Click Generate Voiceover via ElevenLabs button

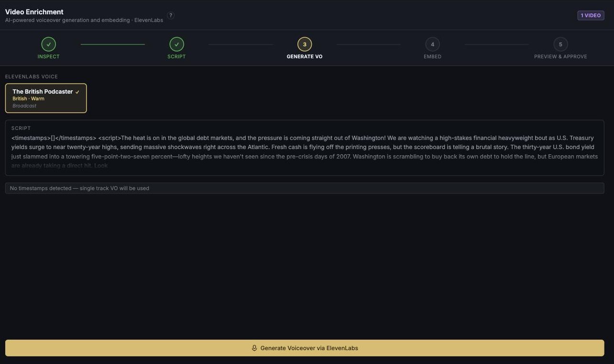coord(305,348)
